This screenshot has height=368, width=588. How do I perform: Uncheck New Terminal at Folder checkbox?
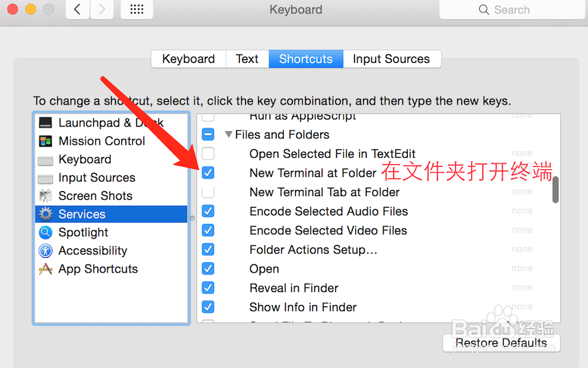208,173
